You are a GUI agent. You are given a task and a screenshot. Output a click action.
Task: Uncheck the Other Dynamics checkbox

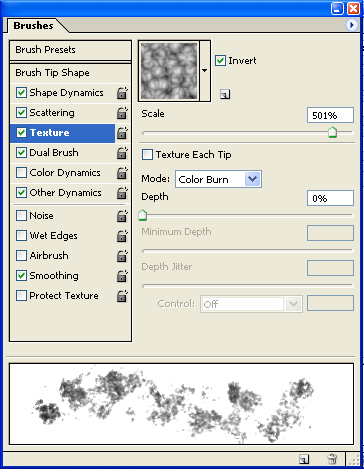tap(21, 193)
